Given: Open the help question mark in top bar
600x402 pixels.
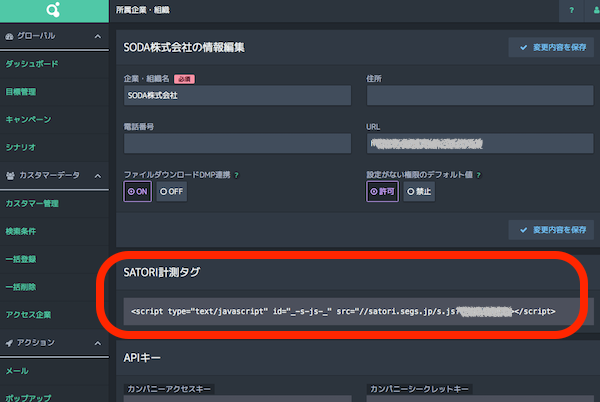Looking at the screenshot, I should pyautogui.click(x=571, y=10).
